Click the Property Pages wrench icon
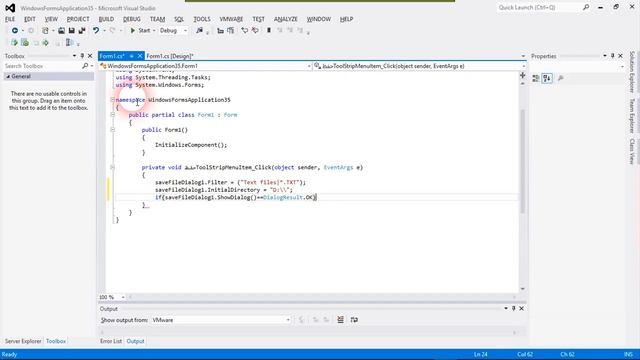Image resolution: width=640 pixels, height=360 pixels. 561,78
